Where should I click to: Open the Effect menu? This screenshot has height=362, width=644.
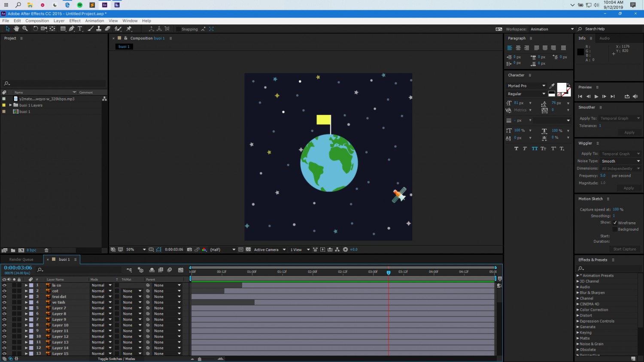pos(75,21)
